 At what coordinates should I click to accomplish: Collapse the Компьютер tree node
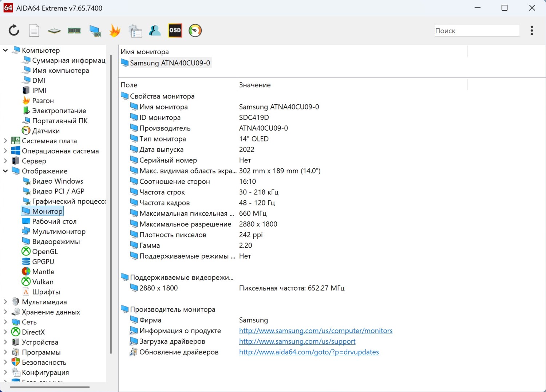[5, 50]
